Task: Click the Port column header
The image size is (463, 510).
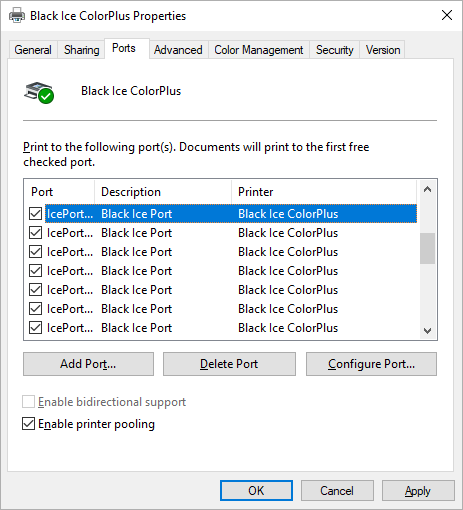Action: click(59, 192)
